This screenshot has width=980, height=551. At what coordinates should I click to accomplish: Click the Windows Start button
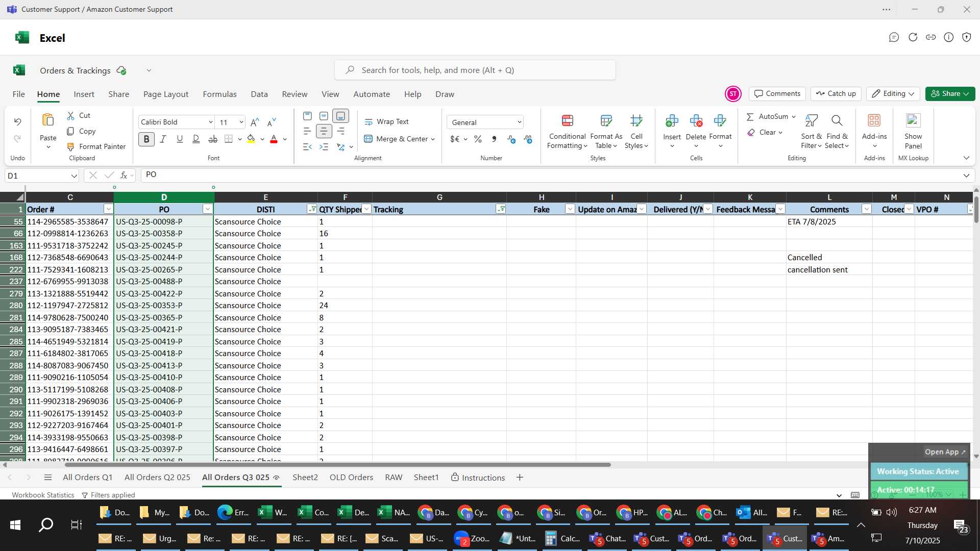click(15, 525)
